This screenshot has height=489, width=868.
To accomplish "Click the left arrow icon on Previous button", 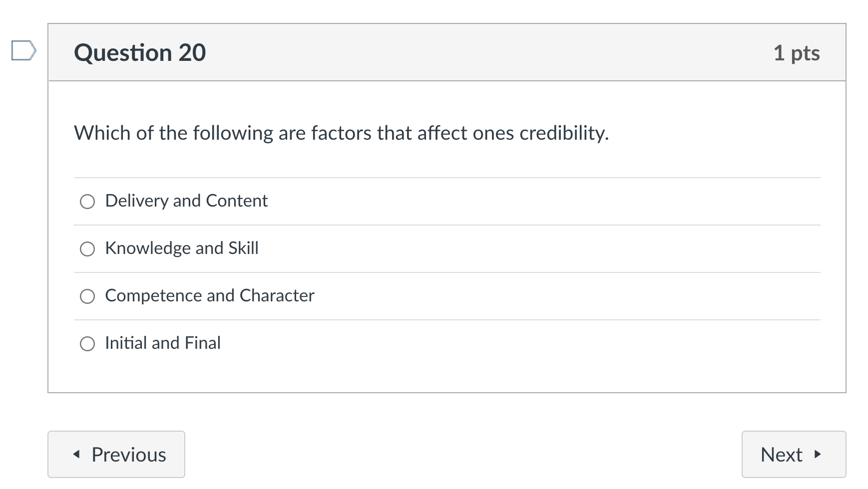I will pos(76,454).
